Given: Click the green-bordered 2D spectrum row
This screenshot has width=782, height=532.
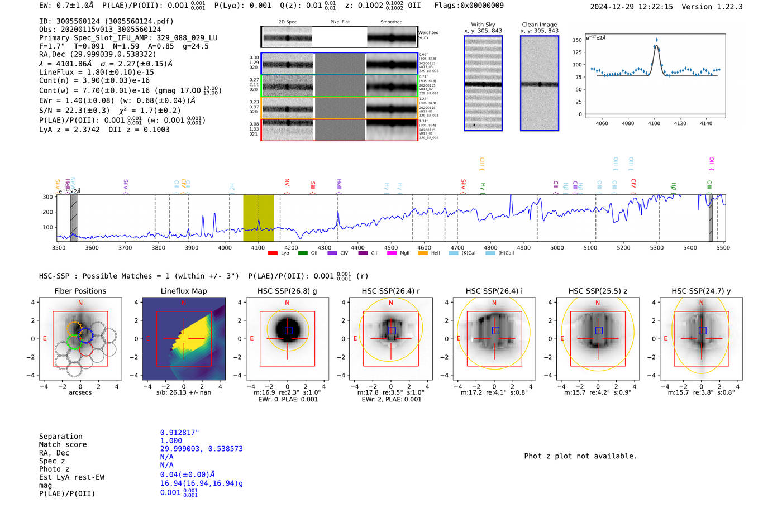Looking at the screenshot, I should [x=340, y=86].
